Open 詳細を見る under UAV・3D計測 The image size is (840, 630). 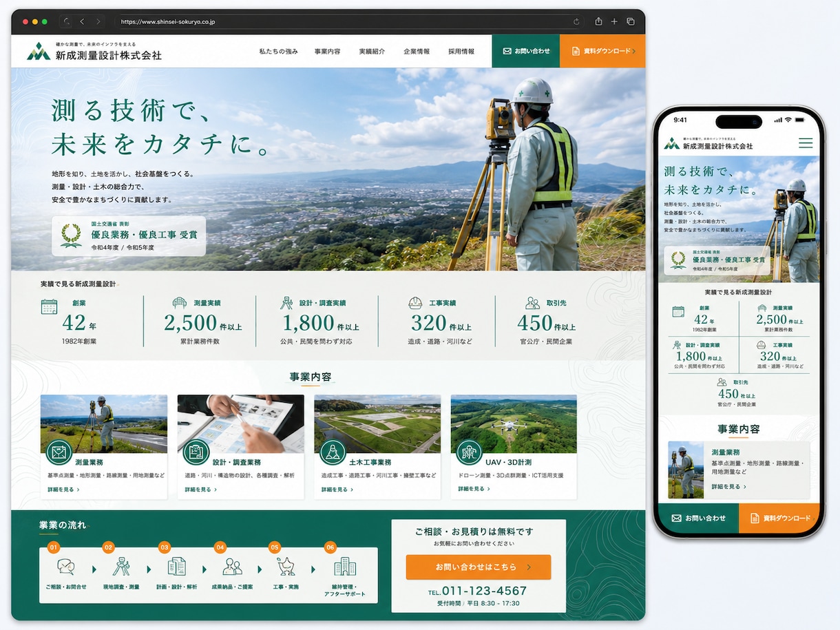point(474,490)
